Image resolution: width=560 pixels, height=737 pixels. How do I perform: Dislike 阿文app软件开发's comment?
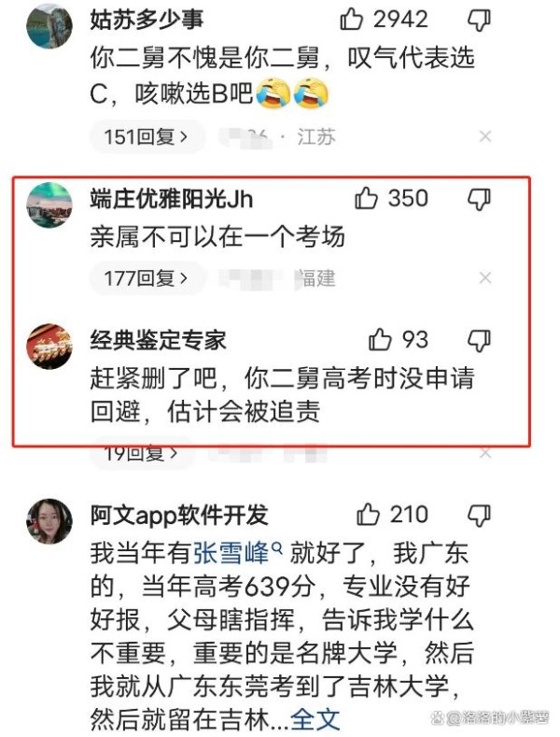click(479, 516)
